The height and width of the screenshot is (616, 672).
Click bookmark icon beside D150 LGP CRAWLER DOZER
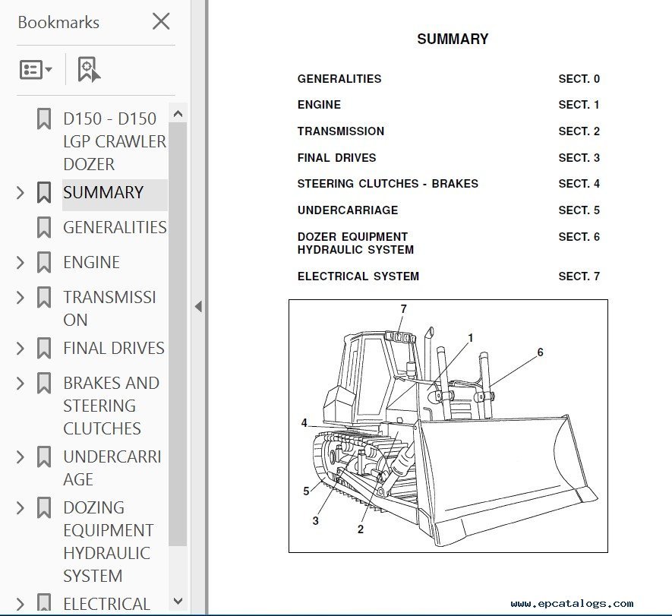[x=44, y=118]
